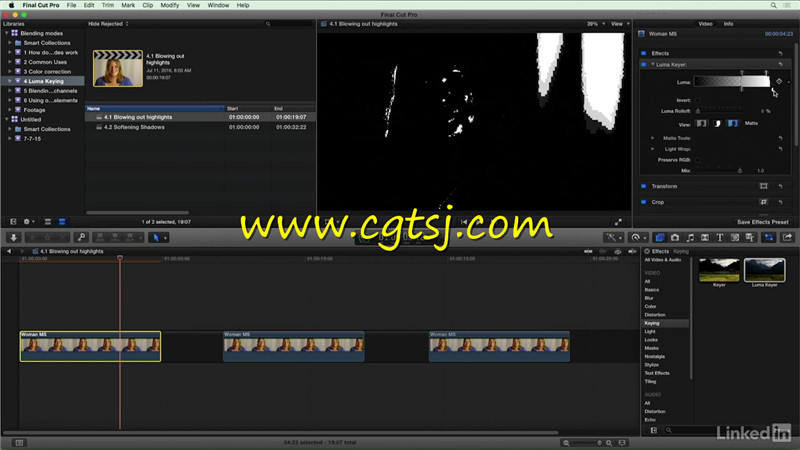Activate Transform onscreen controls icon
The image size is (800, 450).
tap(763, 186)
